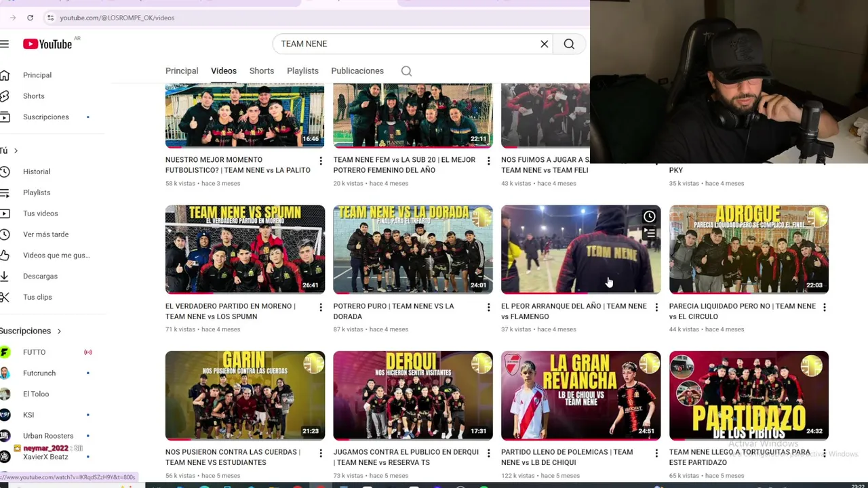Open the Playlists channel tab
The width and height of the screenshot is (868, 488).
(x=302, y=71)
